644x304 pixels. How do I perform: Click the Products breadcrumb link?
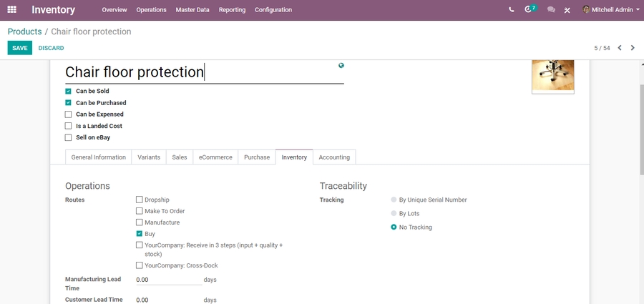coord(24,31)
